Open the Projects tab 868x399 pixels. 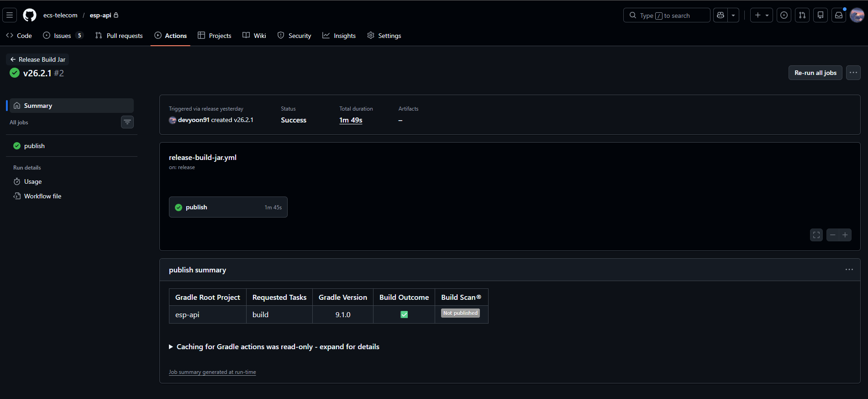coord(215,36)
